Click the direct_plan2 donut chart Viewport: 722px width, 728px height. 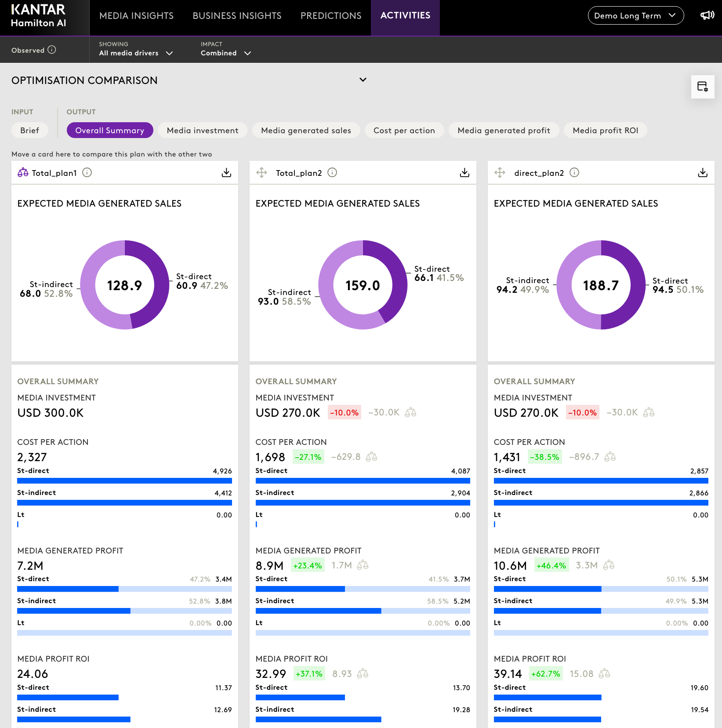tap(601, 285)
